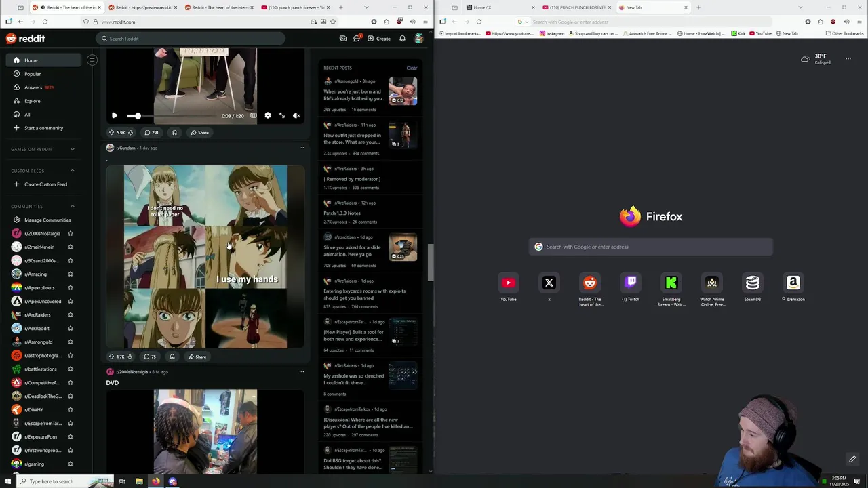Favorite r/Amazing with the star

coord(70,274)
